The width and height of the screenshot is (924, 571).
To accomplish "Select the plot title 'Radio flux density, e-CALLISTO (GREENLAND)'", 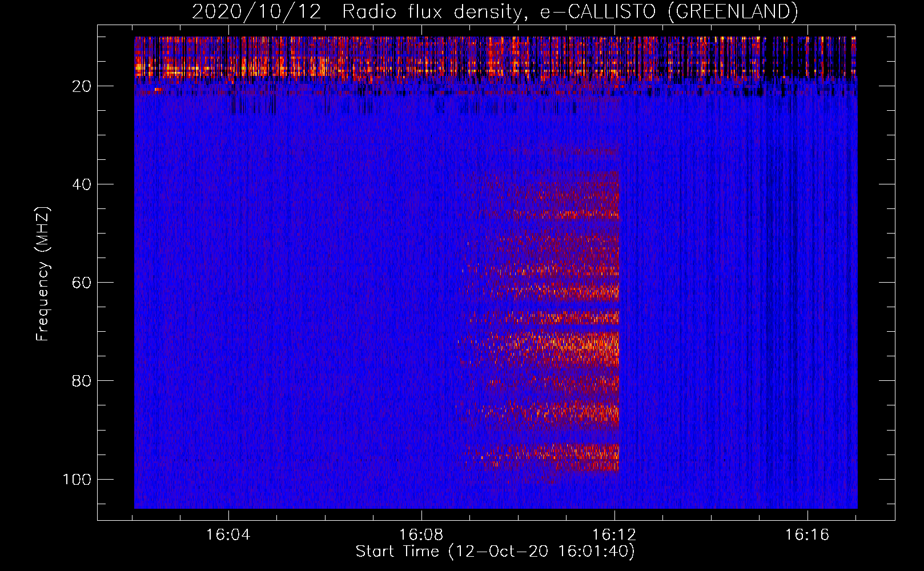I will point(570,12).
